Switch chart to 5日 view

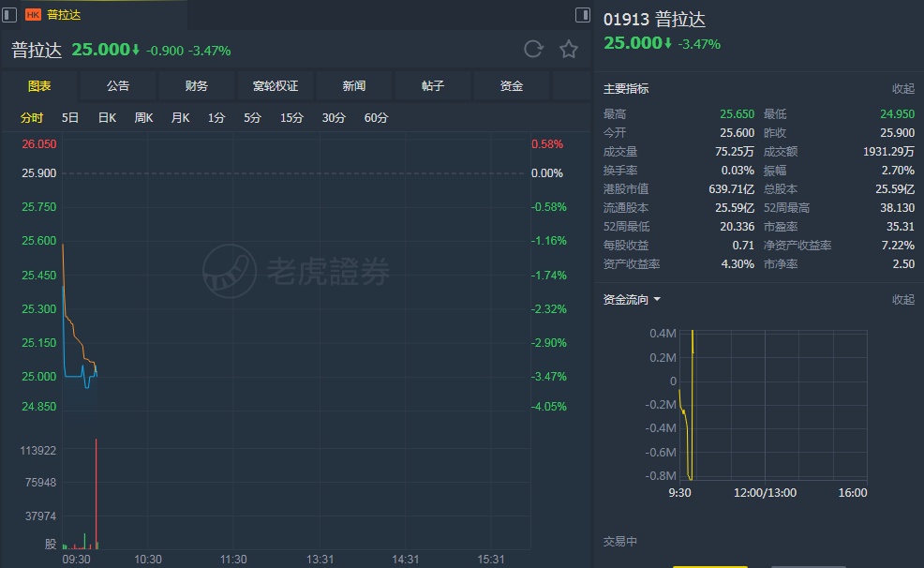pyautogui.click(x=70, y=118)
